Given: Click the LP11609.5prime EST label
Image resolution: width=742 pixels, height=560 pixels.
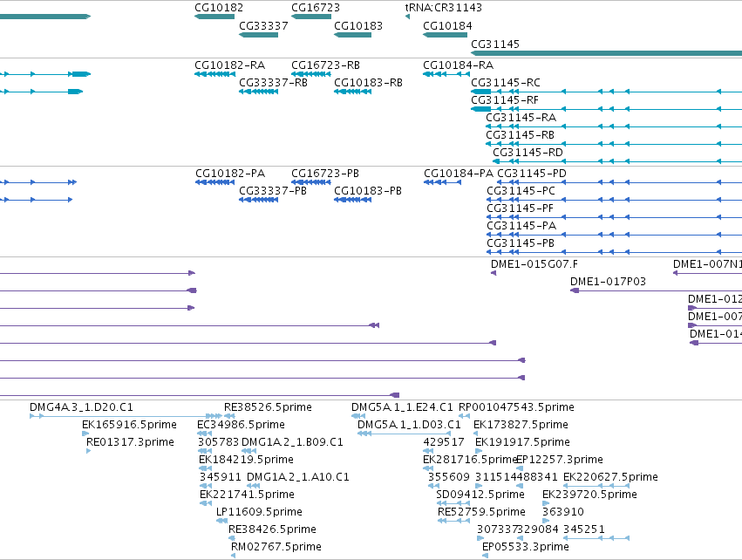Looking at the screenshot, I should coord(259,512).
